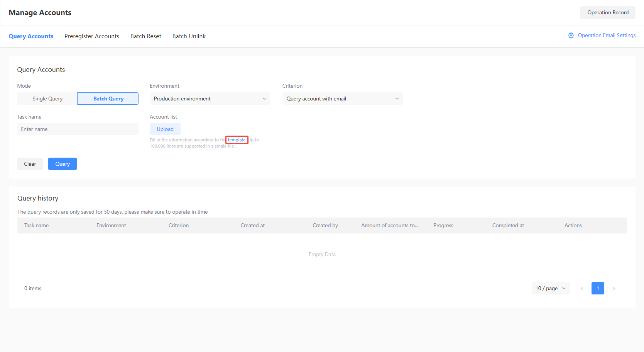
Task: Click the Environment dropdown chevron
Action: pos(264,99)
